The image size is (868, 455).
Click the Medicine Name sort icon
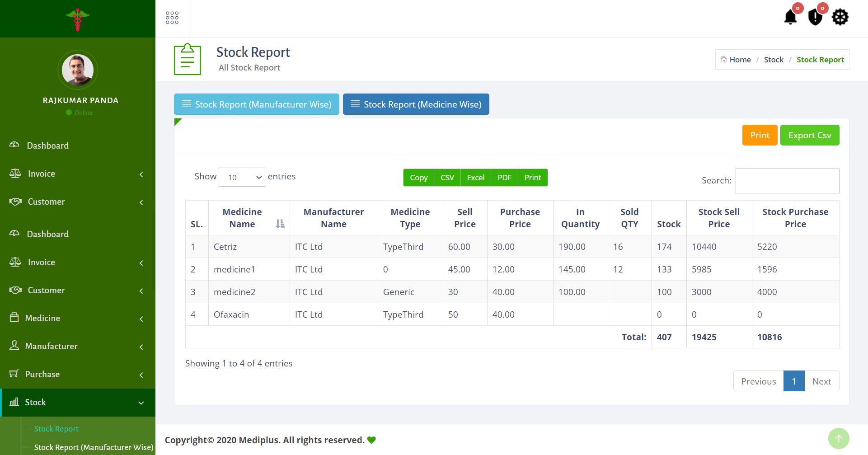click(x=280, y=224)
